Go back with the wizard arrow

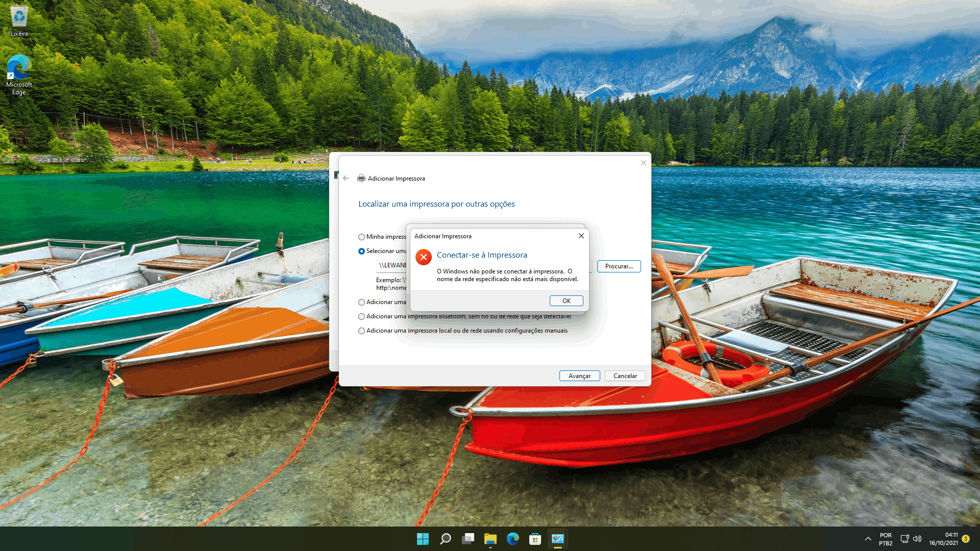(346, 178)
